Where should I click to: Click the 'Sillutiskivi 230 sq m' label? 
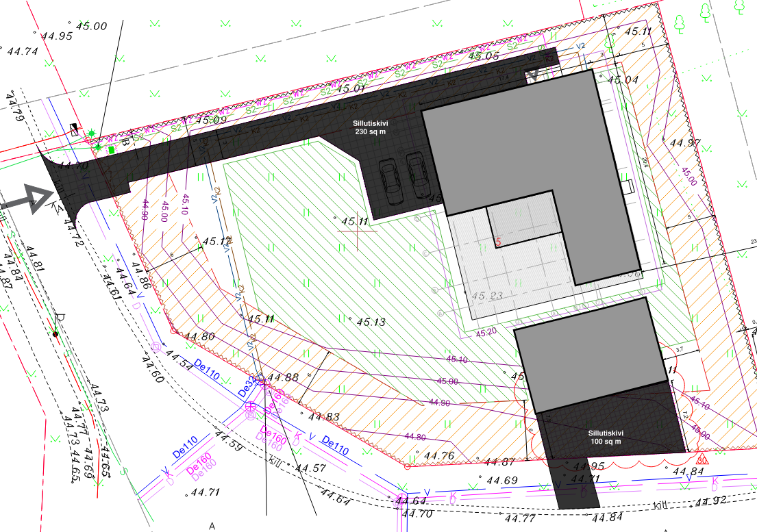(371, 128)
